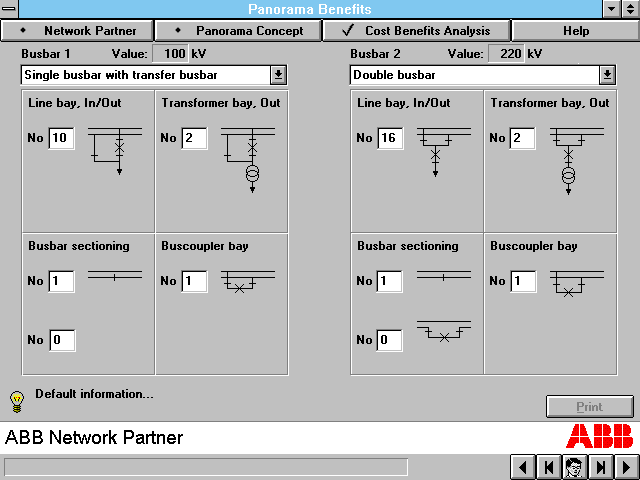Edit Busbar 2 Buscoupler bay No field
The image size is (640, 480).
523,281
